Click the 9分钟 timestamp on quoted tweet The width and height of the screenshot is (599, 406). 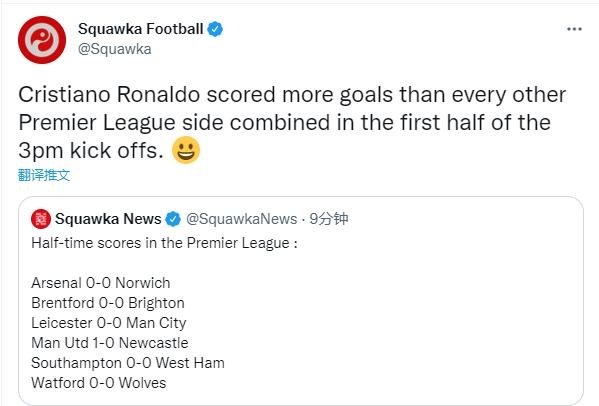coord(329,219)
